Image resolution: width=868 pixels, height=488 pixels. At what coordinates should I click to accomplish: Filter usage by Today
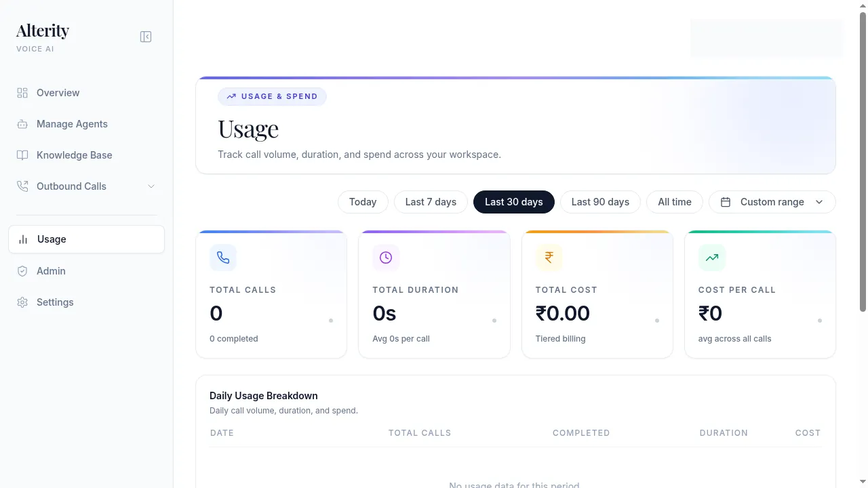tap(363, 202)
